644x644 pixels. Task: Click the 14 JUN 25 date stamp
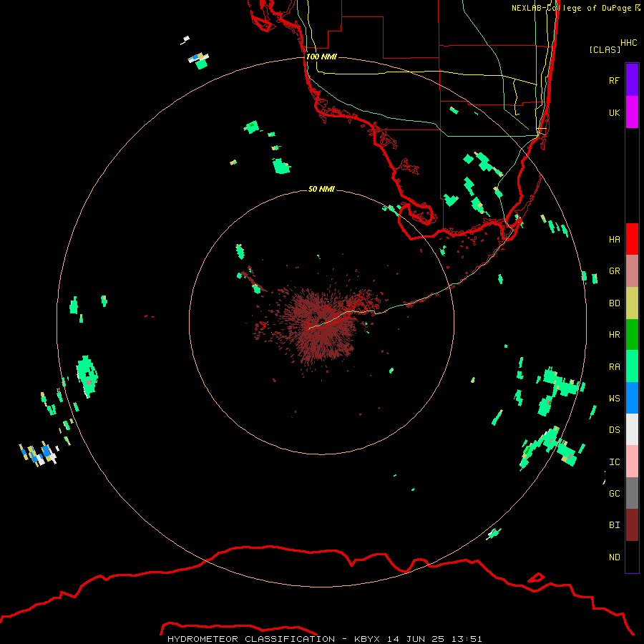[416, 639]
